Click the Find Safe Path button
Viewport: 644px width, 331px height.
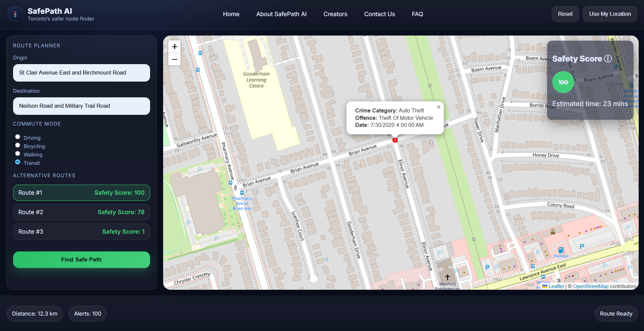point(82,259)
